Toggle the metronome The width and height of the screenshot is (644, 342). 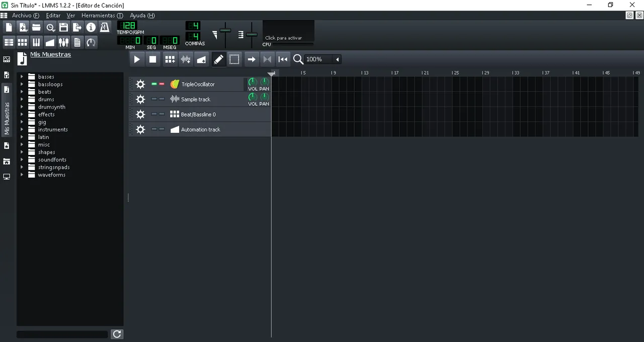pyautogui.click(x=104, y=27)
